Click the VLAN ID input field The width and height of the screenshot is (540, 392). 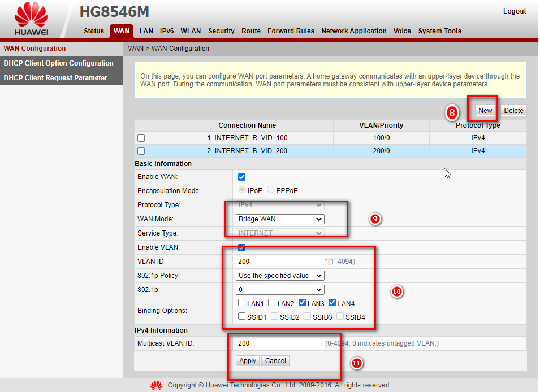pyautogui.click(x=280, y=262)
